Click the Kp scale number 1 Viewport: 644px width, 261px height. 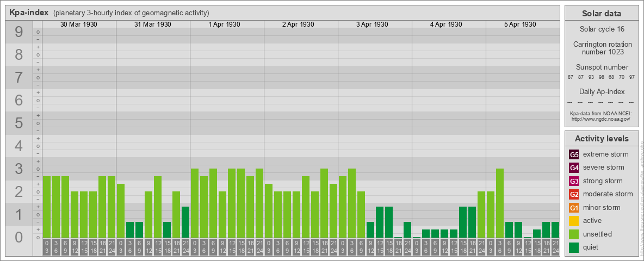point(18,214)
